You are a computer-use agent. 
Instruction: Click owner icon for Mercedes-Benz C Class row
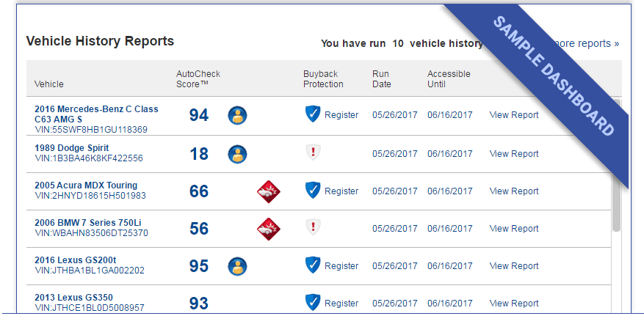click(237, 115)
